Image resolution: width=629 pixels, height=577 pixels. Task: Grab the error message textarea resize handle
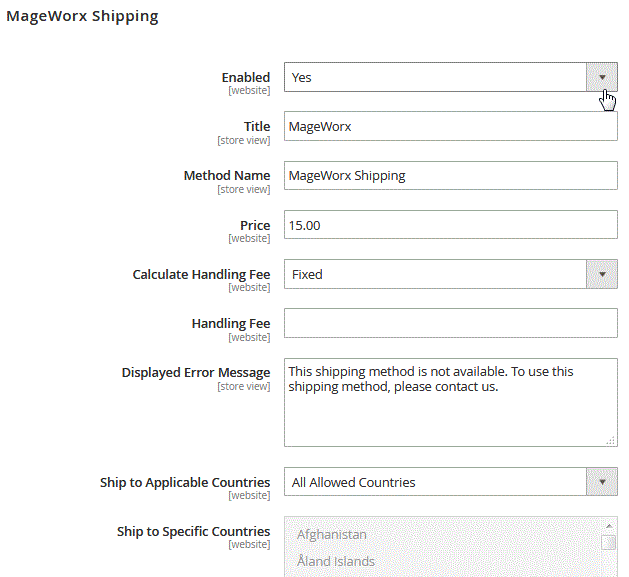610,439
